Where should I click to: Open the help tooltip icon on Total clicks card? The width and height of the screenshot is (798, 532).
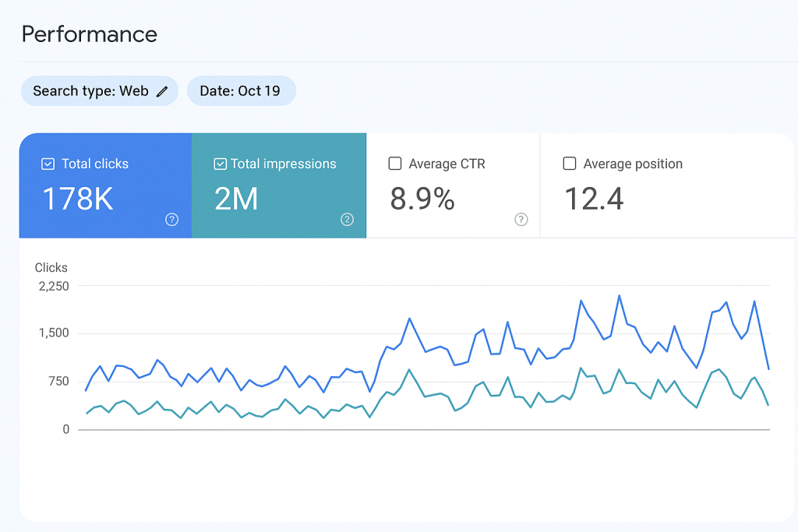[171, 220]
